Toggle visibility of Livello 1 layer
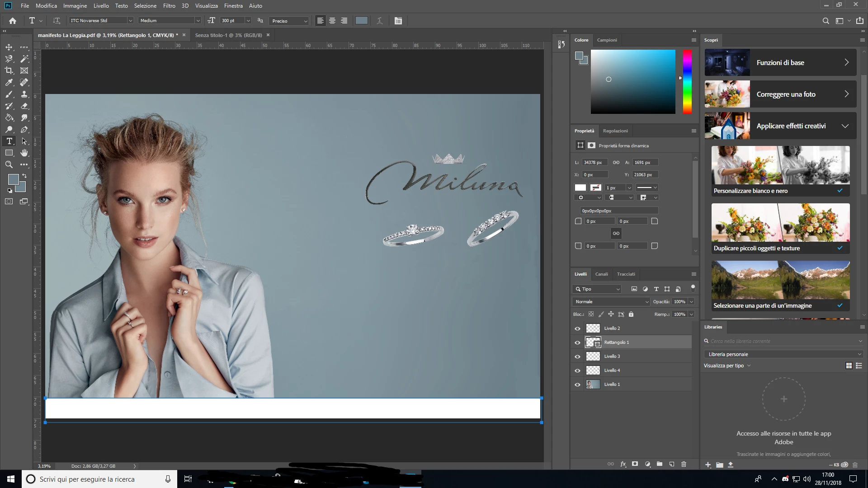 [x=577, y=385]
